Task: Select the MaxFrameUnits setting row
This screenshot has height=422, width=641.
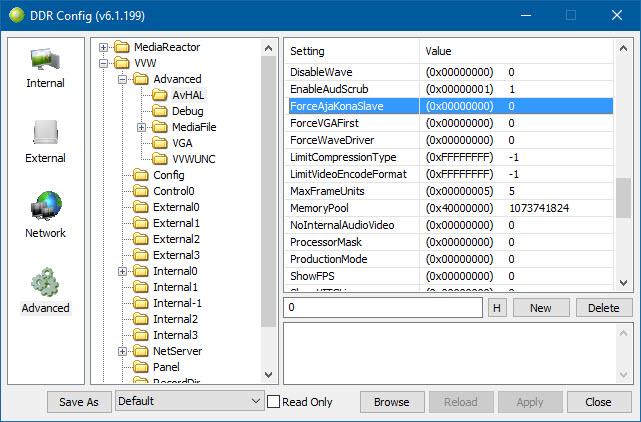Action: click(449, 191)
